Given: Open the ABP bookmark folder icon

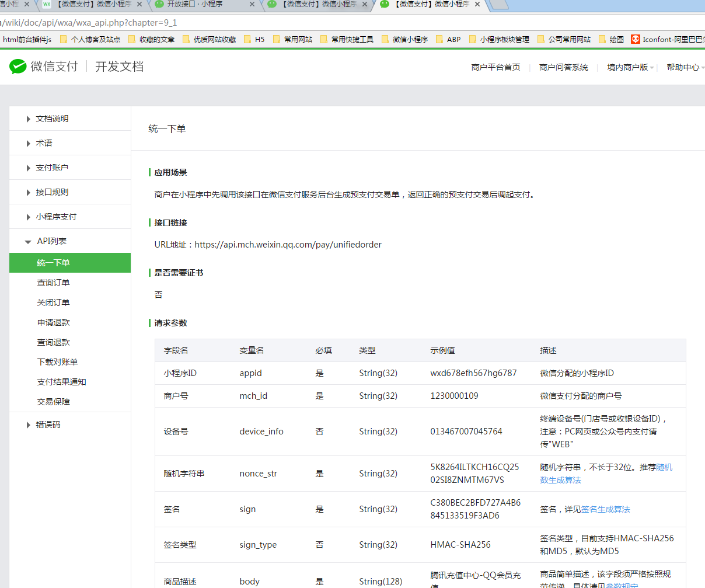Looking at the screenshot, I should tap(439, 40).
